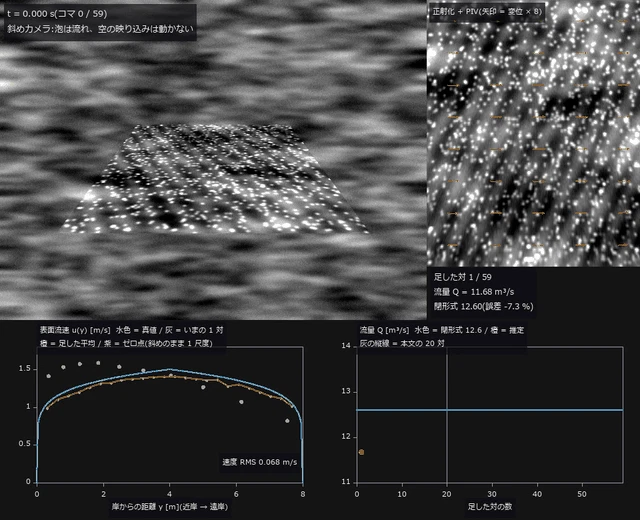640x520 pixels.
Task: Click x-axis tick '50' in flow chart
Action: click(582, 494)
